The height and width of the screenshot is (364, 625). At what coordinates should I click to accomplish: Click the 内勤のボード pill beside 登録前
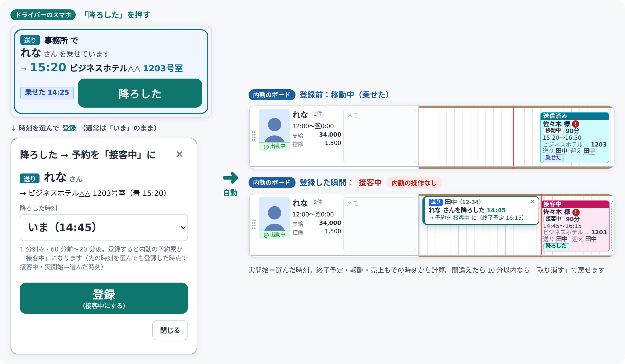click(272, 95)
